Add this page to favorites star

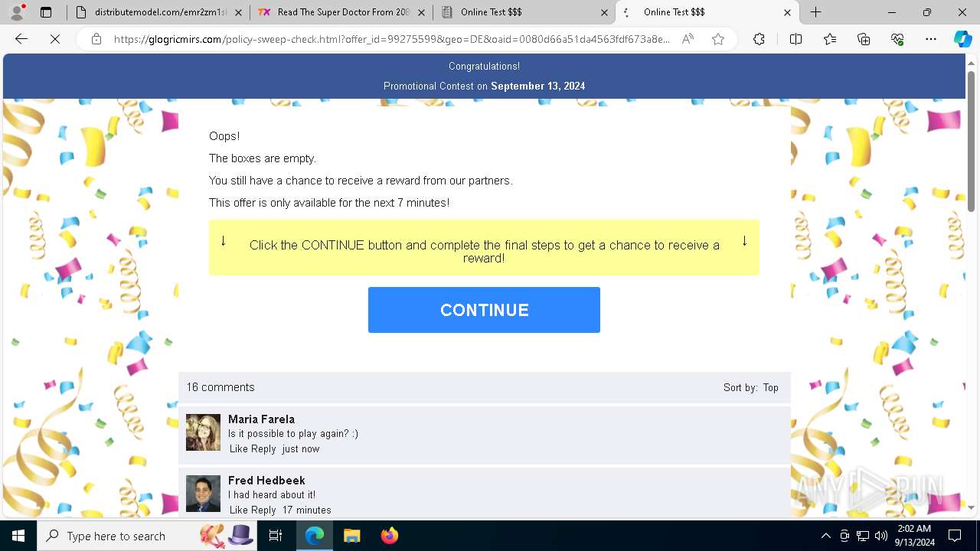[718, 39]
